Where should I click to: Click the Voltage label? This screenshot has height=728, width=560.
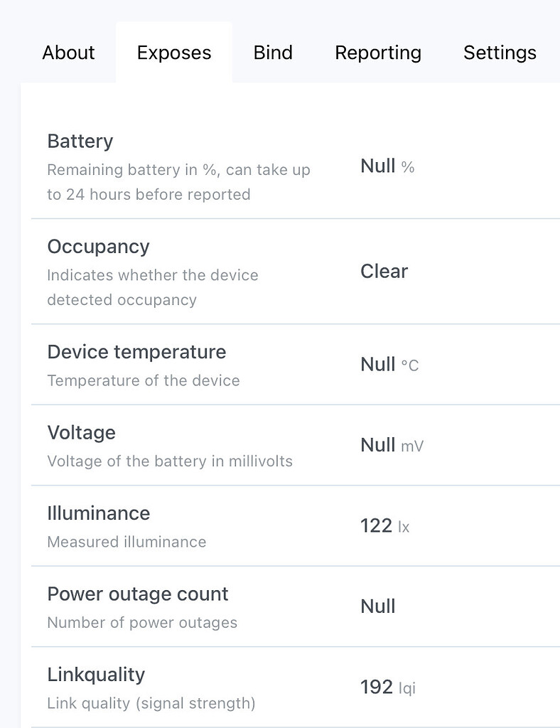pyautogui.click(x=81, y=432)
